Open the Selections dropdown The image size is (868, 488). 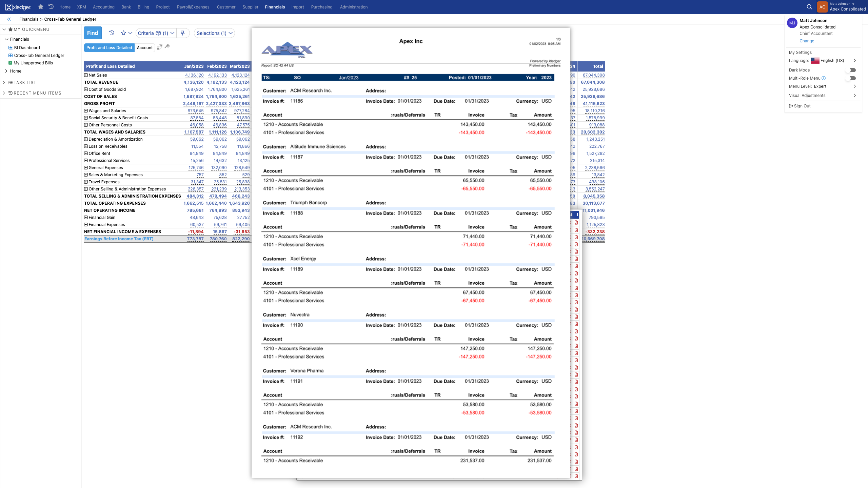(x=214, y=33)
